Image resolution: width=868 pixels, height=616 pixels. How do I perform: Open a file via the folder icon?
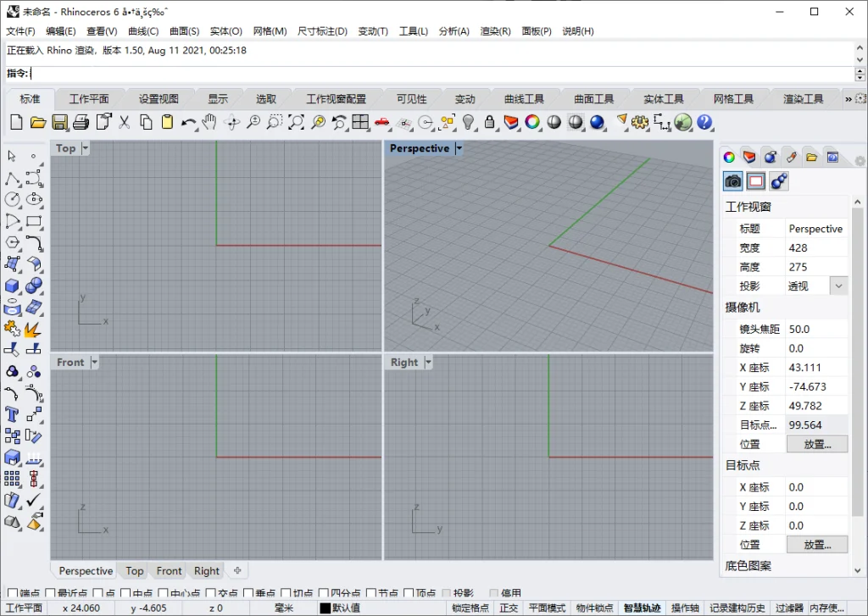(37, 122)
